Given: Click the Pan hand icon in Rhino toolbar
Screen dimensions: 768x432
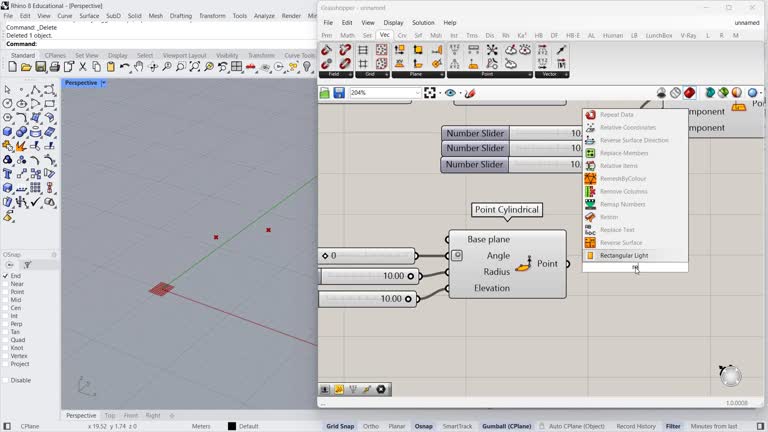Looking at the screenshot, I should (x=139, y=67).
